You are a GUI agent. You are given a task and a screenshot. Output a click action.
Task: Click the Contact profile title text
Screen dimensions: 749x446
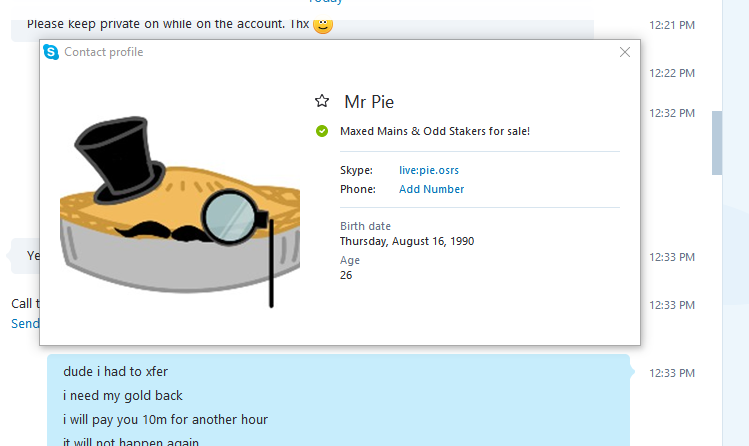pos(104,52)
